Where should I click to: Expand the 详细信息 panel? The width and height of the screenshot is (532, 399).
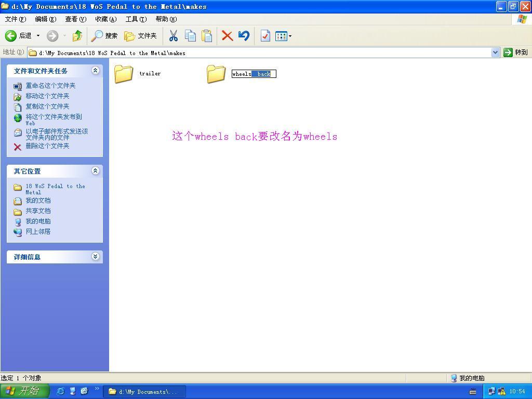[x=95, y=257]
